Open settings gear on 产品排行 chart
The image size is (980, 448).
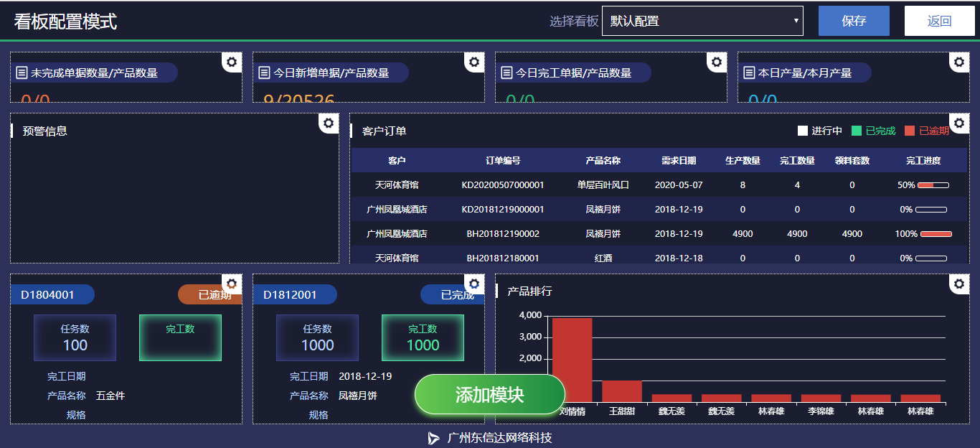click(959, 284)
